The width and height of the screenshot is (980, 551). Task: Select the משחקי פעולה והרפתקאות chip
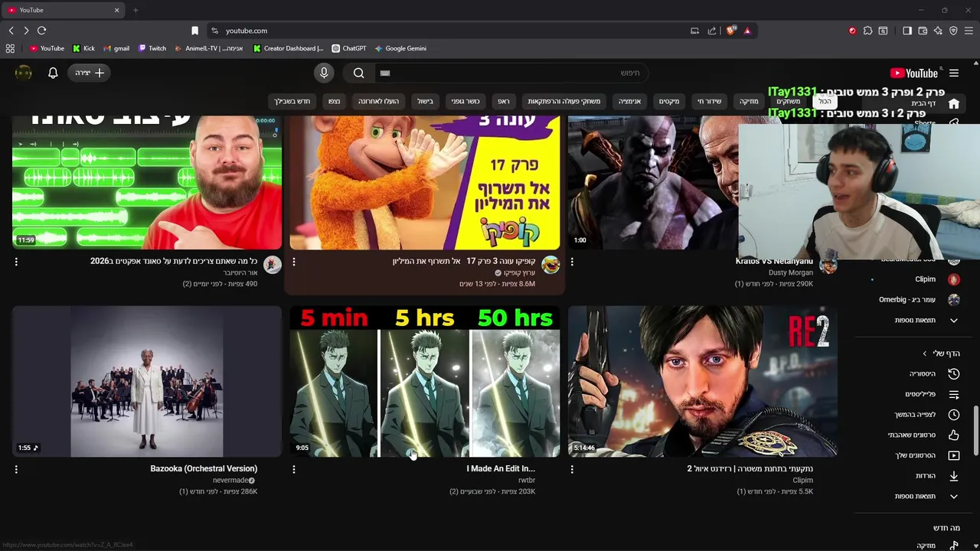point(563,101)
